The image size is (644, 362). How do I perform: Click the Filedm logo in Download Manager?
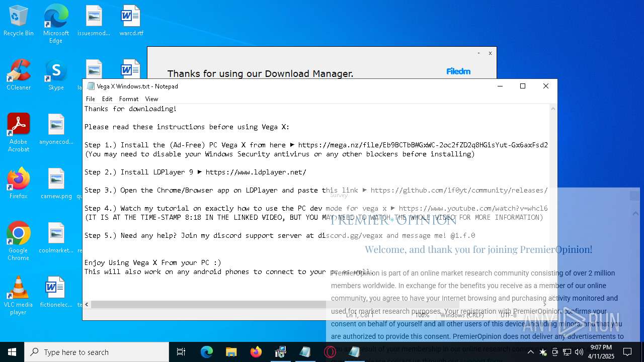(458, 71)
